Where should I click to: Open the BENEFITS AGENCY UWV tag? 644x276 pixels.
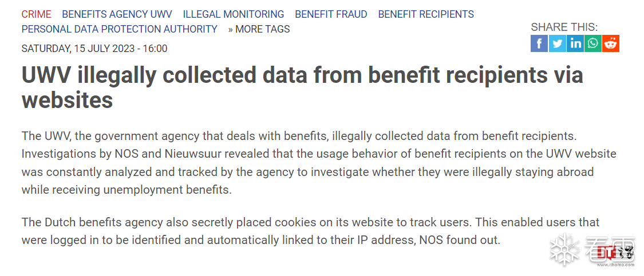tap(117, 14)
